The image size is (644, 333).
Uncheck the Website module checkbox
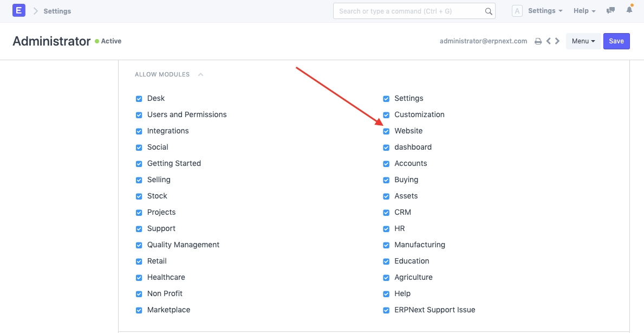click(x=386, y=131)
